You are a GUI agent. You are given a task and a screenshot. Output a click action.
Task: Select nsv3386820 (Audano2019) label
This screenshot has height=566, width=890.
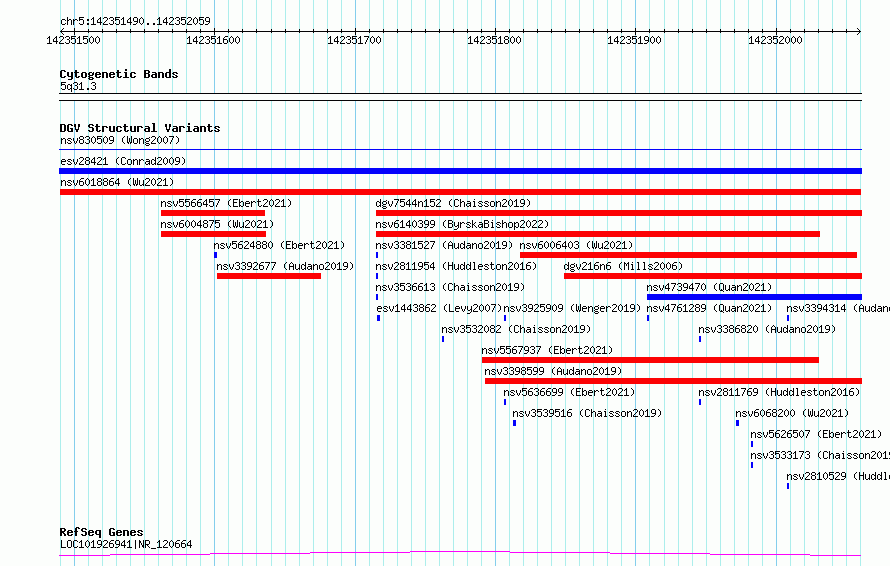tap(767, 329)
